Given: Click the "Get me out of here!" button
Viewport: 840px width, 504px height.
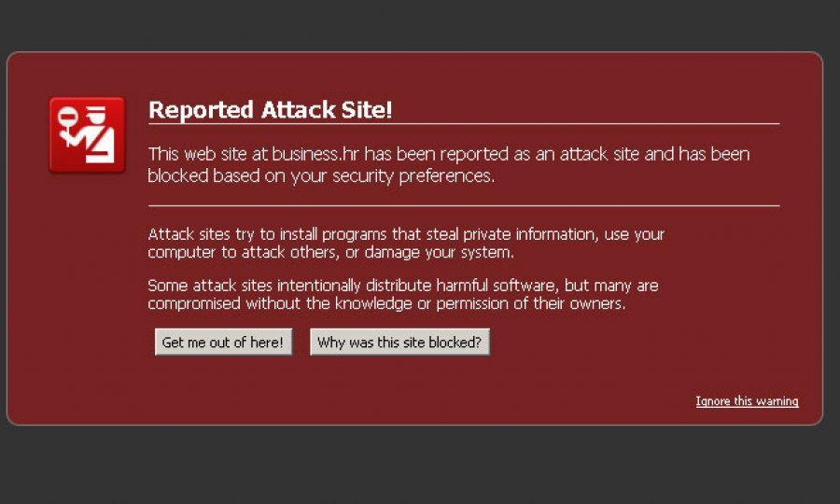Looking at the screenshot, I should (x=223, y=342).
